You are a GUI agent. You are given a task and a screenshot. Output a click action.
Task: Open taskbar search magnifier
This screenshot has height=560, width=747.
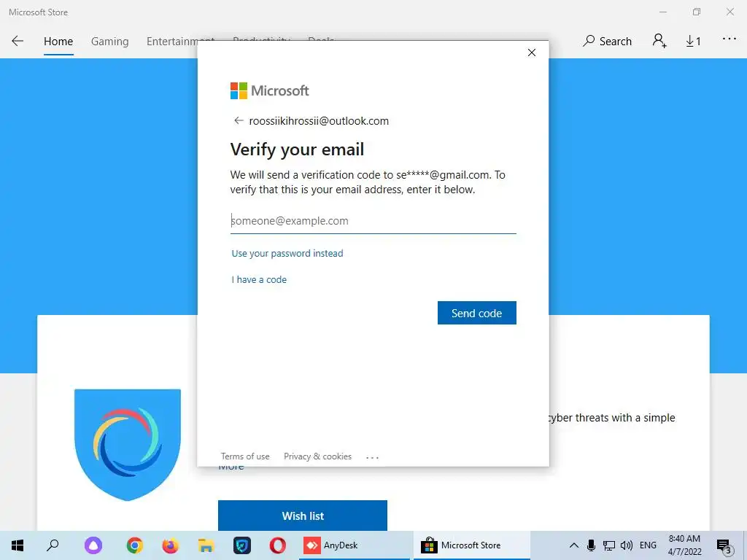point(53,545)
